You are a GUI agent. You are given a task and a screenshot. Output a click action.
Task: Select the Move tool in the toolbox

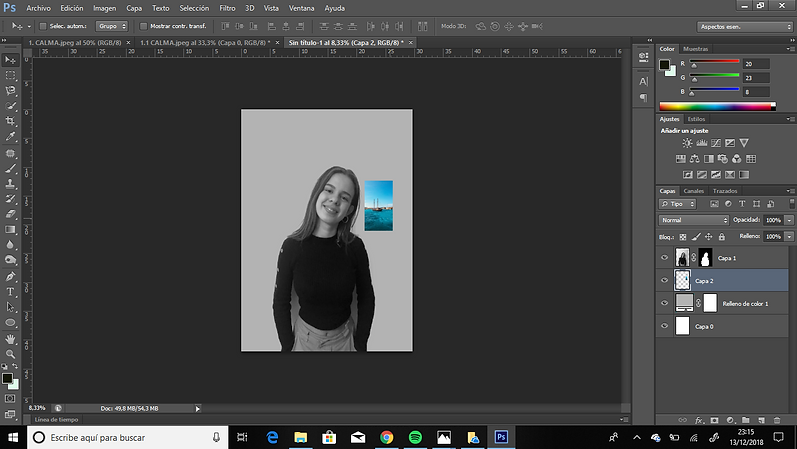click(10, 59)
